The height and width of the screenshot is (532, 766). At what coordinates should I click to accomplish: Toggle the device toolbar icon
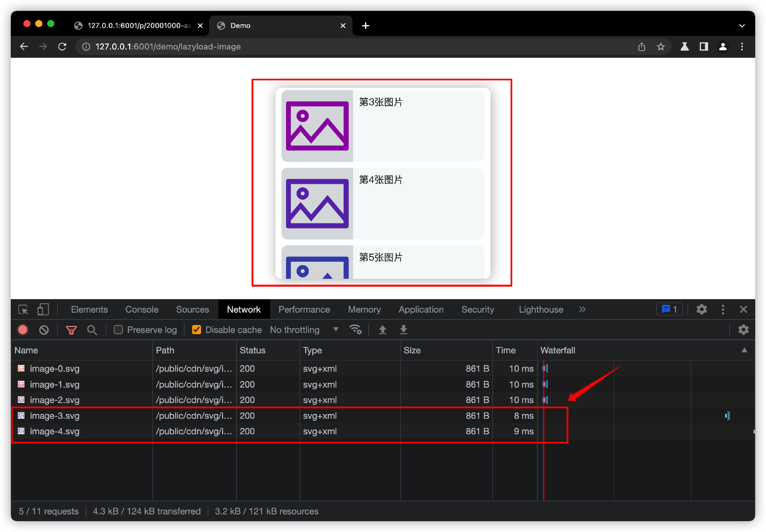(x=43, y=309)
